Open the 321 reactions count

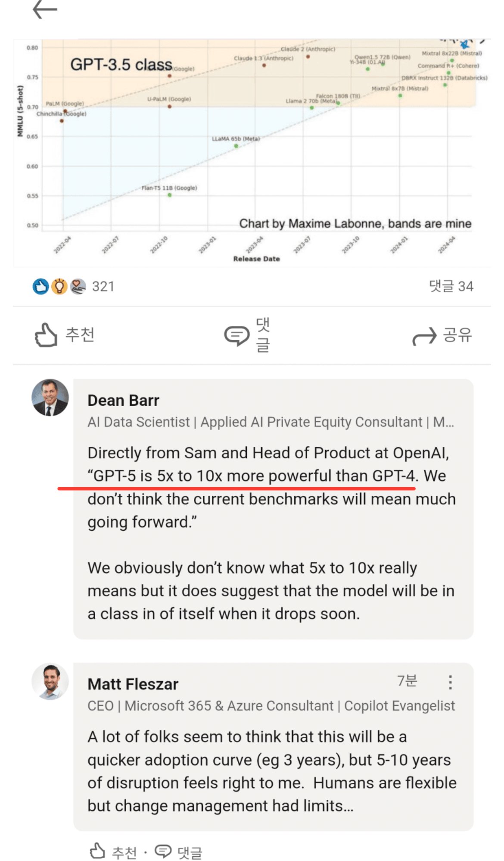(x=103, y=286)
